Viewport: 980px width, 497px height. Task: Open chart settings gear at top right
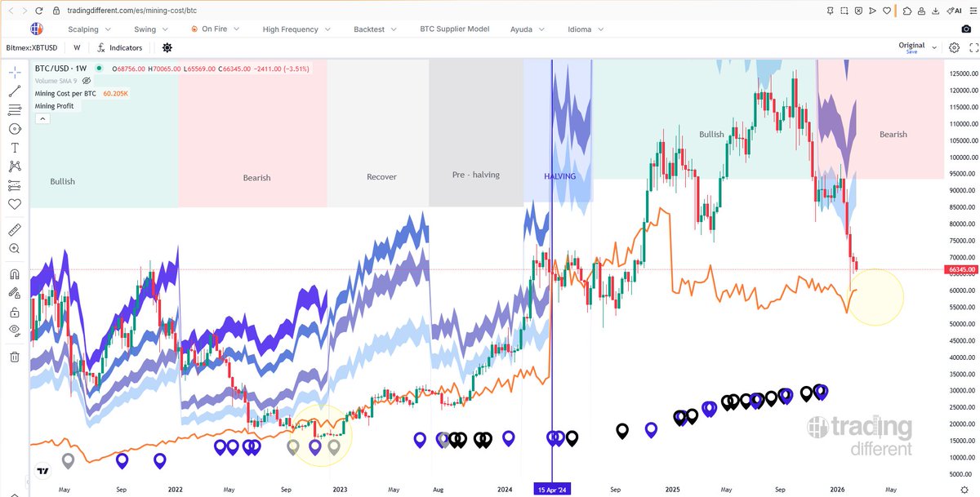(954, 47)
